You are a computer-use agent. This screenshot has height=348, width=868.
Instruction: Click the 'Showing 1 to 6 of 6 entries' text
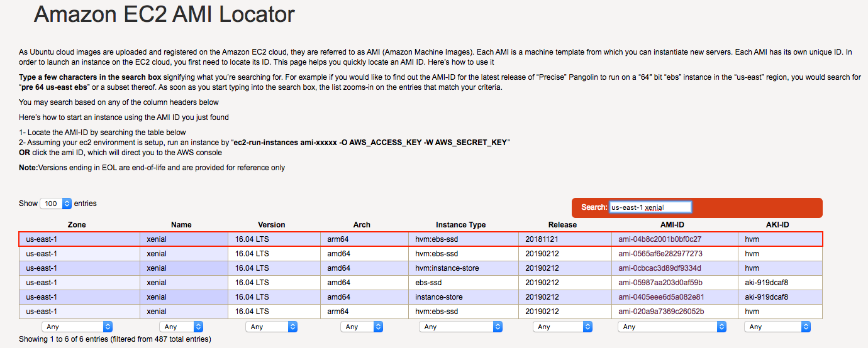pos(115,339)
